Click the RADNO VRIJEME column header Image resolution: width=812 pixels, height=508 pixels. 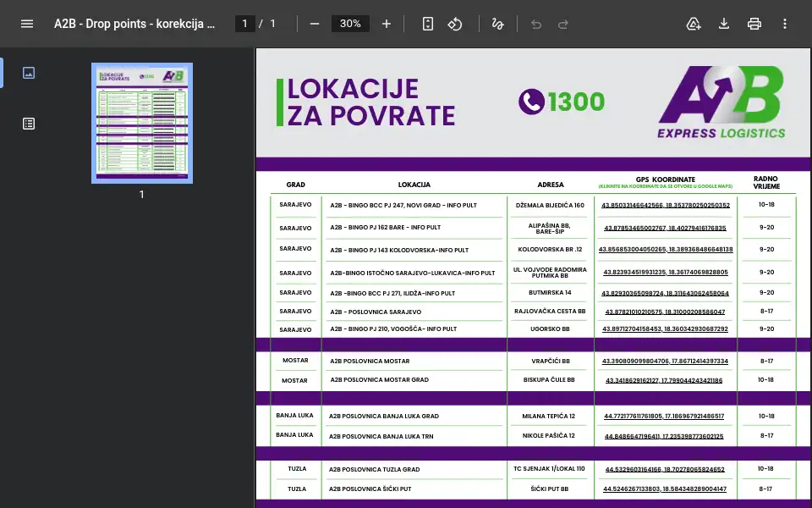pos(766,183)
